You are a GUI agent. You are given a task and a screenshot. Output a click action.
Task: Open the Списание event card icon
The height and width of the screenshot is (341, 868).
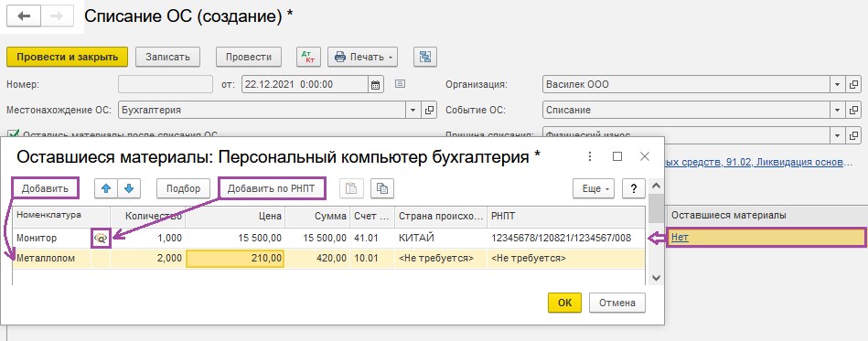tap(854, 110)
